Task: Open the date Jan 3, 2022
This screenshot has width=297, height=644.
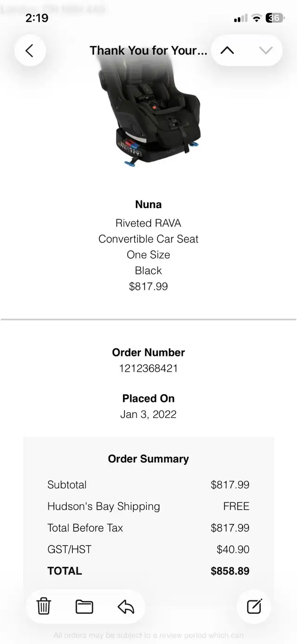Action: (x=148, y=414)
